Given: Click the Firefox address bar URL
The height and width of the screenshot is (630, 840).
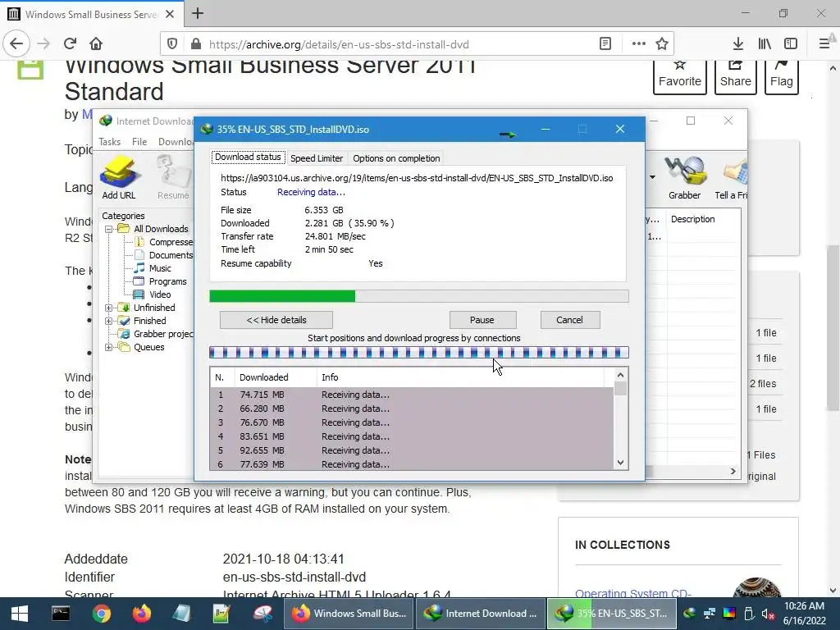Looking at the screenshot, I should (x=339, y=44).
